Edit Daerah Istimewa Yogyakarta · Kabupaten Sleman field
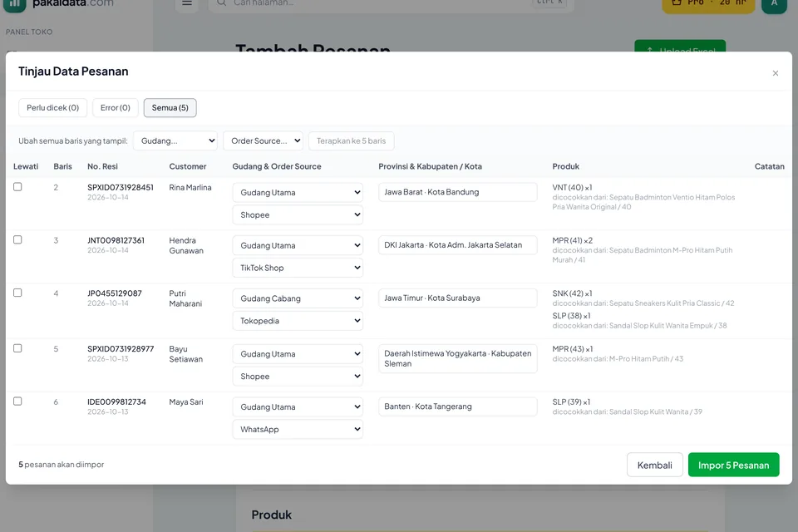Screen dimensions: 798x532 point(457,358)
